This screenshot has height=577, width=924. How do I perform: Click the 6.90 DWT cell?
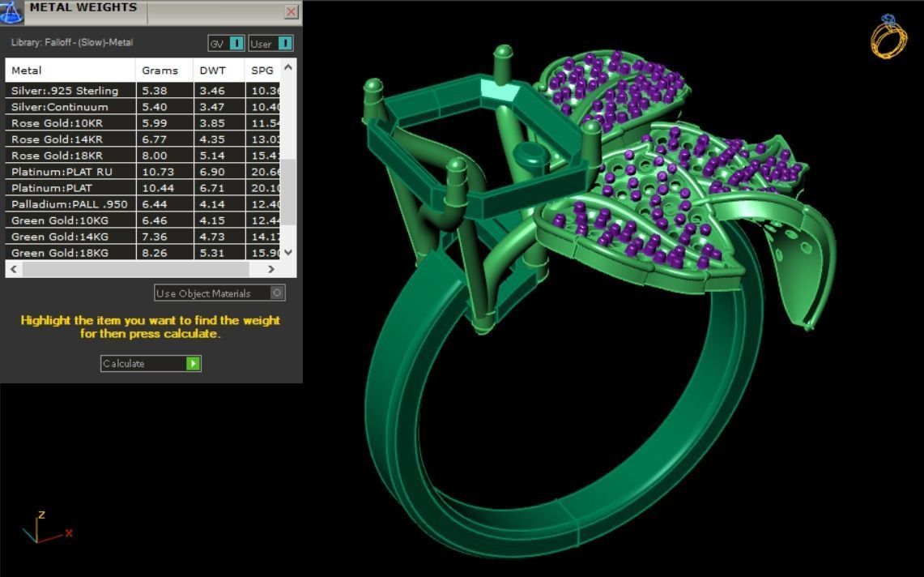[219, 172]
